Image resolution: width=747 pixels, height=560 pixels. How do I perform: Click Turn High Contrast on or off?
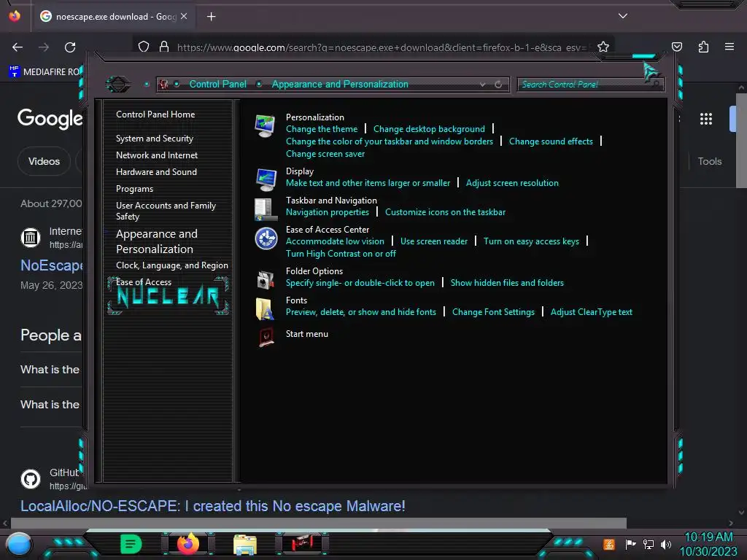pos(341,254)
